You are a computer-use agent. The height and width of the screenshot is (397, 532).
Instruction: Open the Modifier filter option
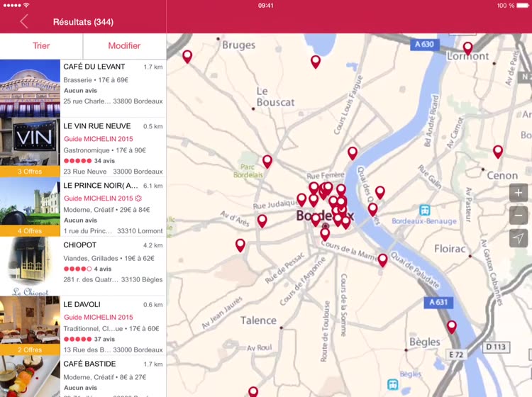pos(125,46)
